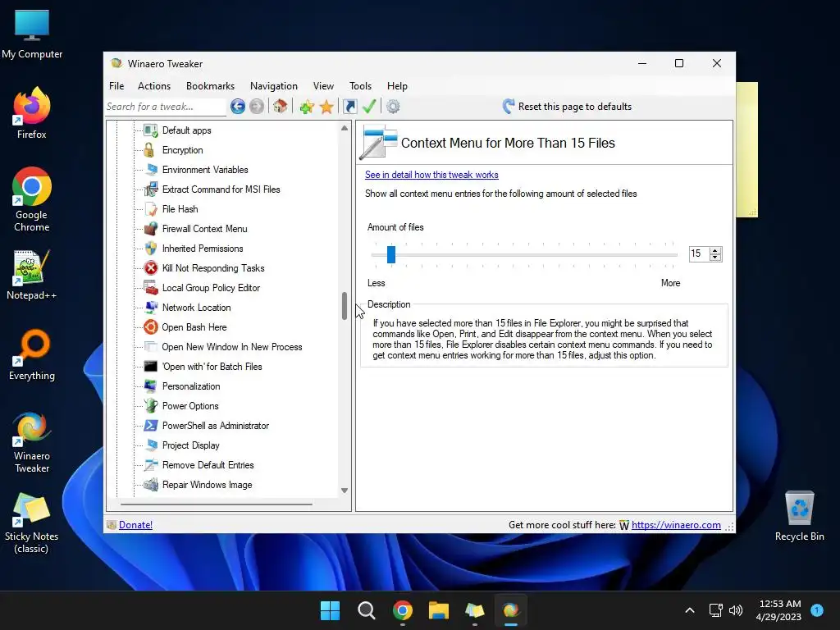Open the Navigation menu
The height and width of the screenshot is (630, 840).
pos(274,85)
